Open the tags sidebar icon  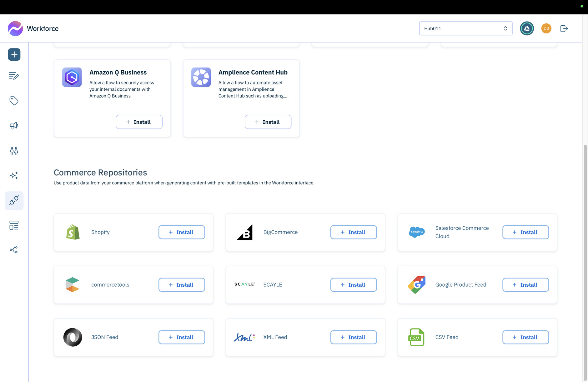(x=14, y=101)
